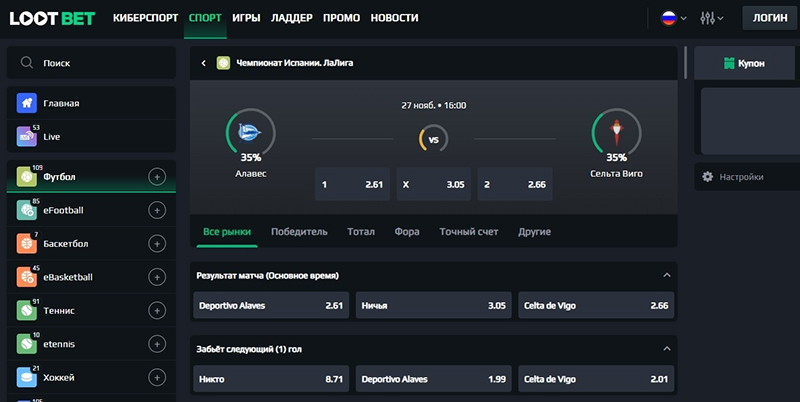Select the eFootball sport icon
800x402 pixels.
27,210
